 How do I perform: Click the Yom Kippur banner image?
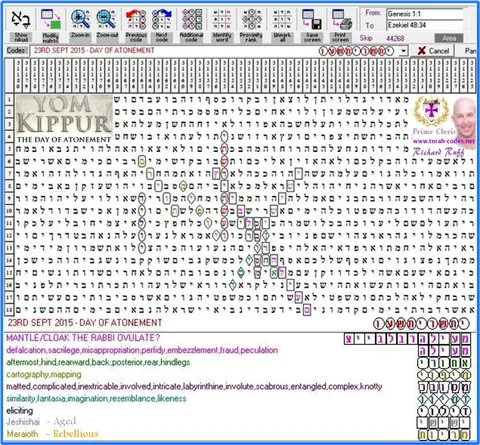64,119
